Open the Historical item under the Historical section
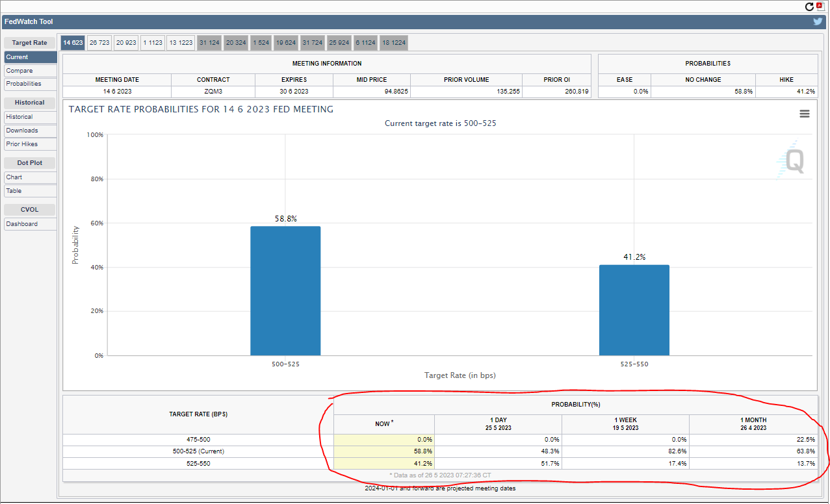This screenshot has width=830, height=504. (x=30, y=117)
